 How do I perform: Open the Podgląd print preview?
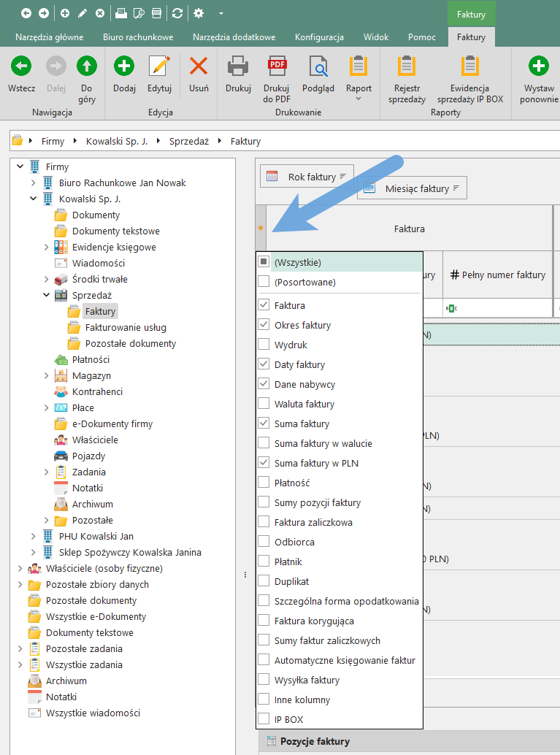(318, 67)
